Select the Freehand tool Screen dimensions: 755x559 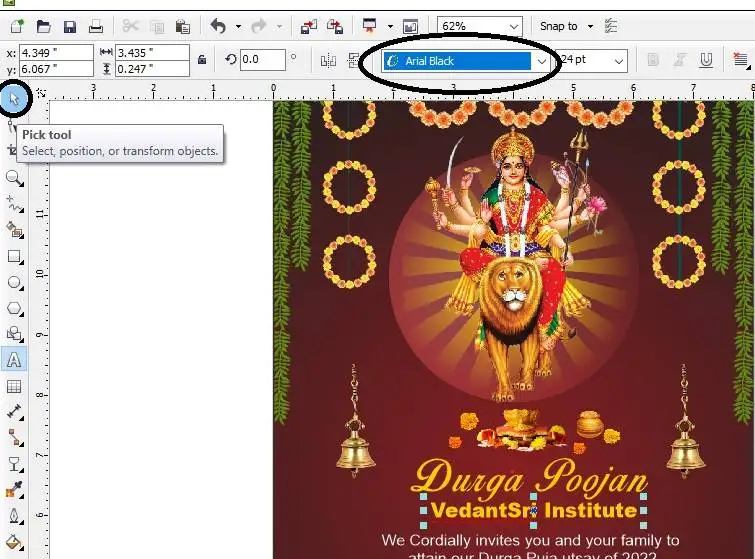pos(14,204)
